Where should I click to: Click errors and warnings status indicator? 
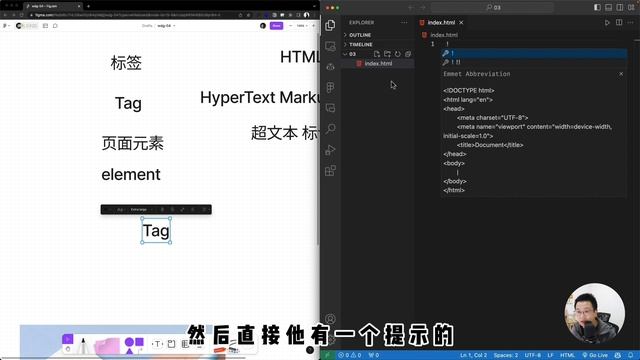click(350, 355)
